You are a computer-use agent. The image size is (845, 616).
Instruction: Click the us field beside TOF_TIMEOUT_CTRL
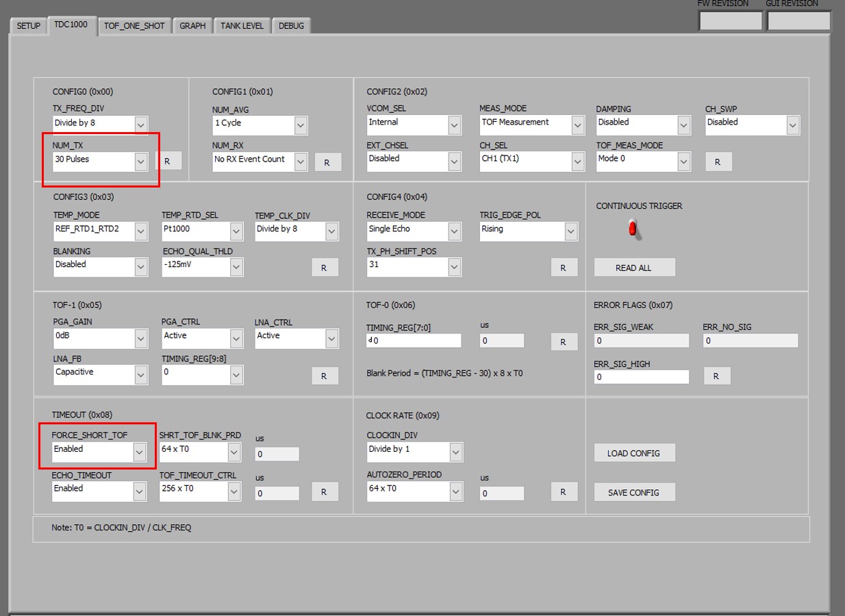[277, 493]
